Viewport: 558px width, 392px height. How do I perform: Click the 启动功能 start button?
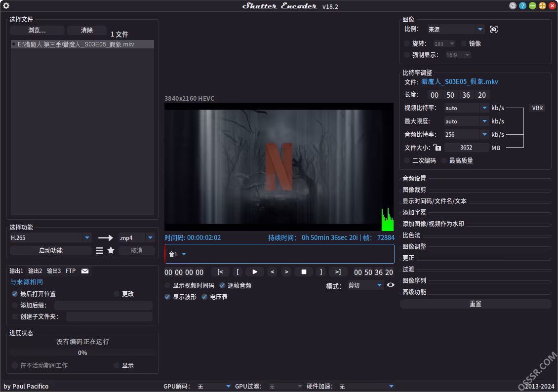click(x=50, y=250)
